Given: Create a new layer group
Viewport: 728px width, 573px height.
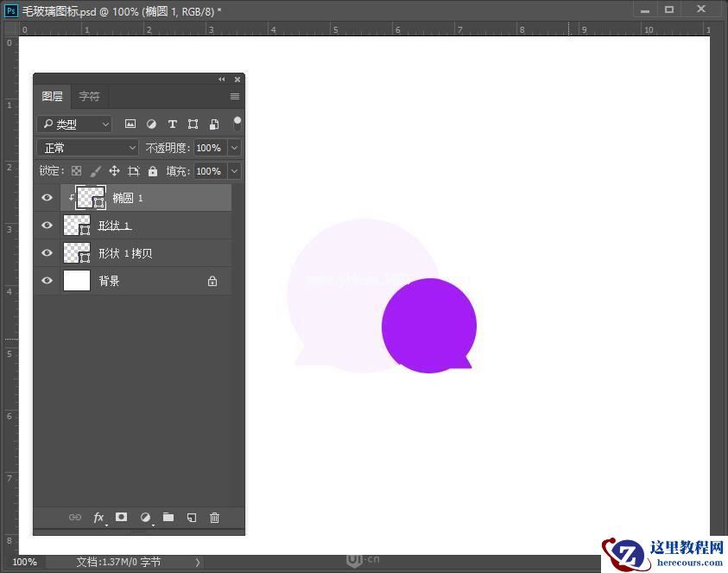Looking at the screenshot, I should coord(168,518).
